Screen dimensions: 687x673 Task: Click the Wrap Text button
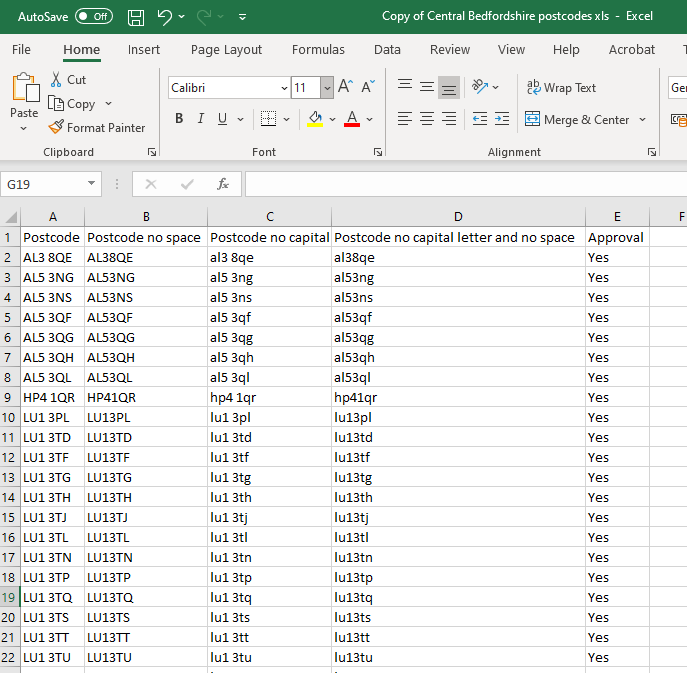click(561, 88)
